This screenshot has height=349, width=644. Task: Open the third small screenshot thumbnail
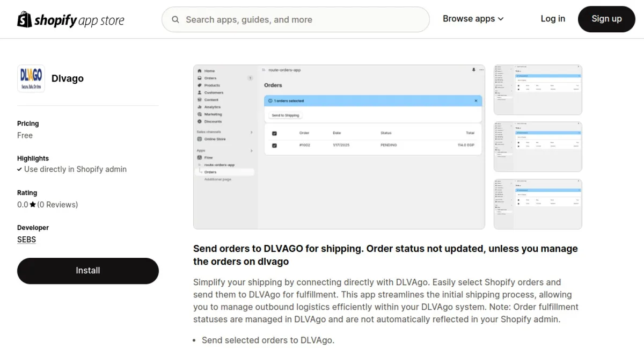[538, 204]
